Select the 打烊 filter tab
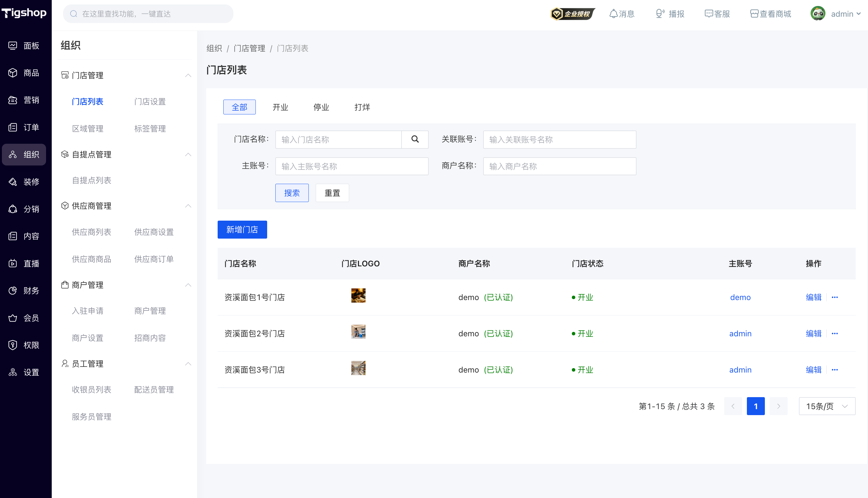 pos(362,107)
